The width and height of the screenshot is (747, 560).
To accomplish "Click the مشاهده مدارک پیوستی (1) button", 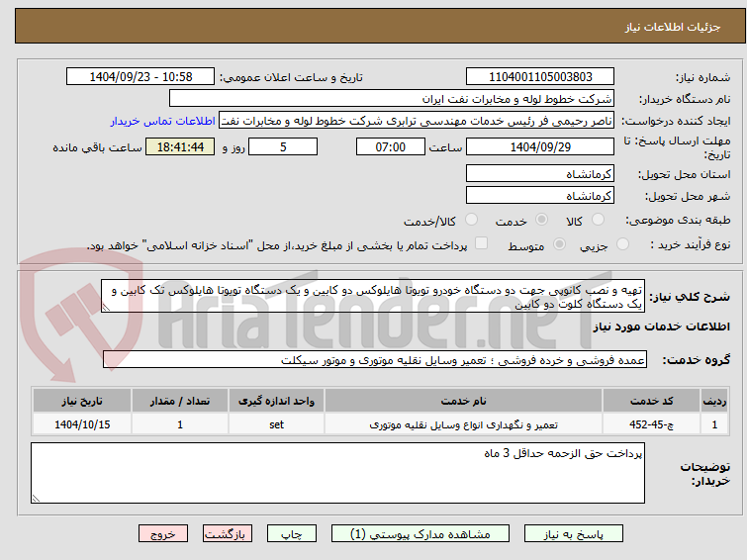I will [x=420, y=534].
